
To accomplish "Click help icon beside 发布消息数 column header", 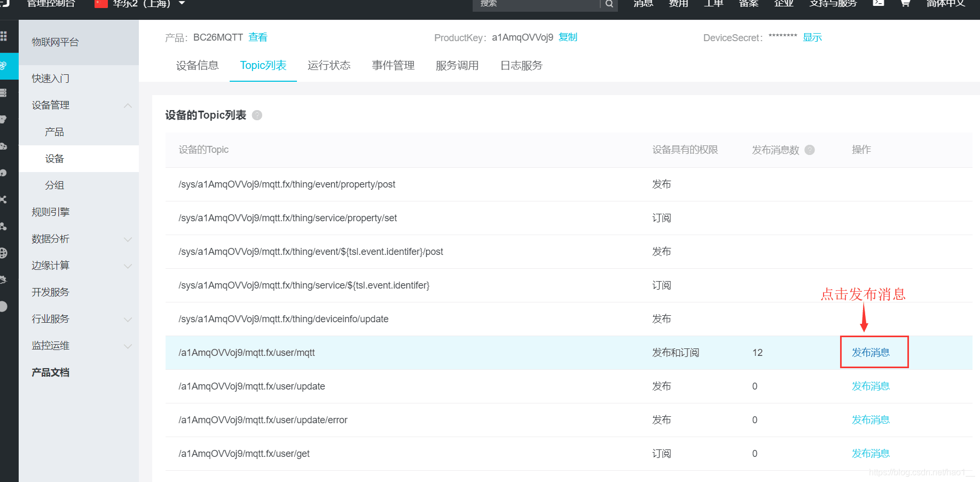I will [810, 150].
